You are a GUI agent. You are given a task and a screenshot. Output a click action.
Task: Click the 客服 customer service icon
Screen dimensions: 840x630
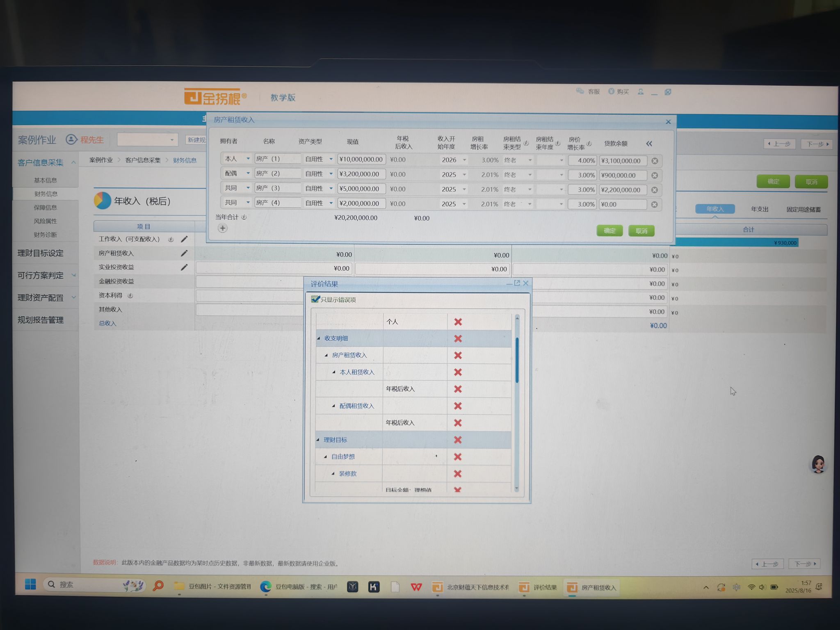(580, 91)
